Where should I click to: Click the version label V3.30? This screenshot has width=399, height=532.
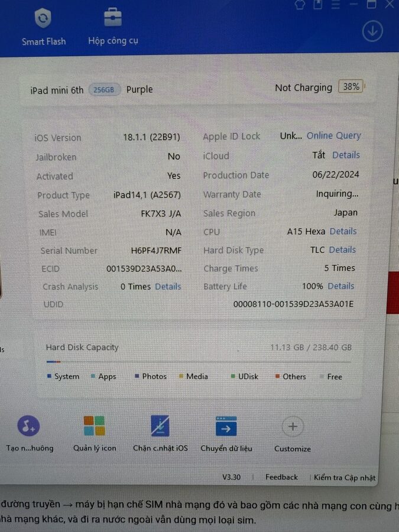click(x=231, y=477)
